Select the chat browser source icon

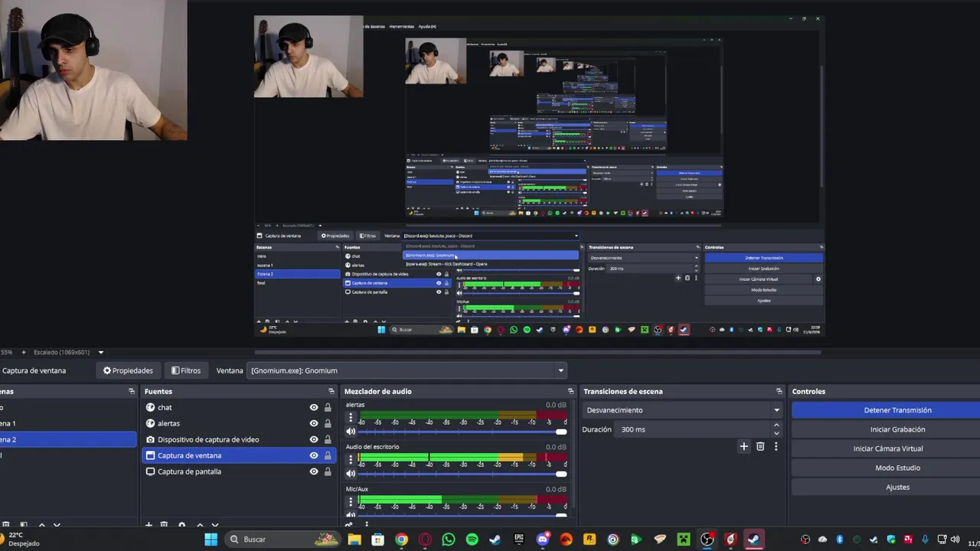150,407
